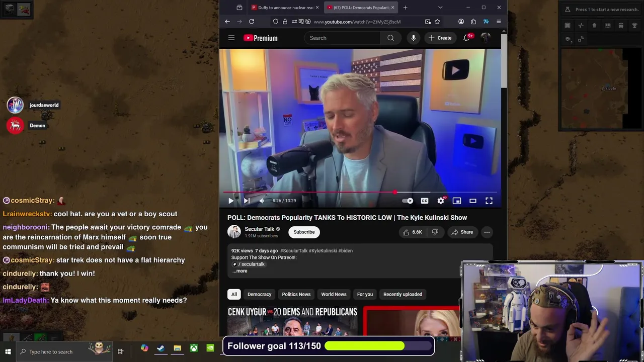
Task: Click the #KyleKulinski hashtag
Action: tap(323, 250)
